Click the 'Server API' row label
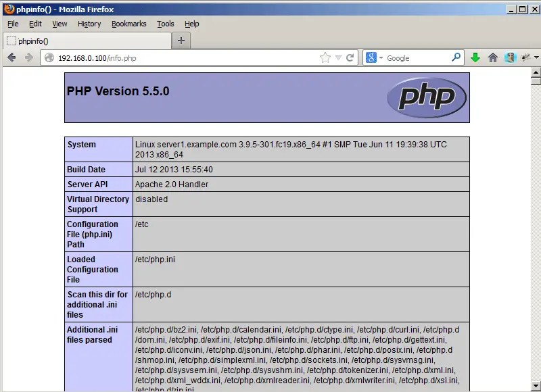Screen dimensions: 541x392 tap(88, 184)
